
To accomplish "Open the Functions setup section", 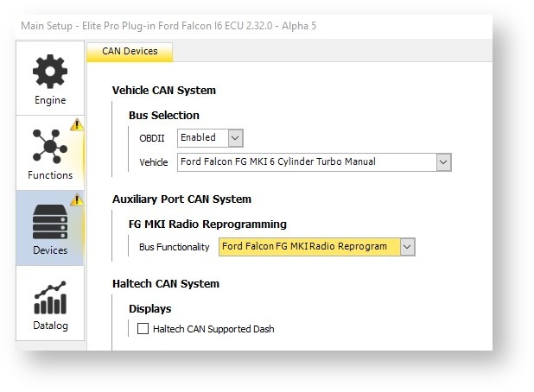I will tap(50, 153).
